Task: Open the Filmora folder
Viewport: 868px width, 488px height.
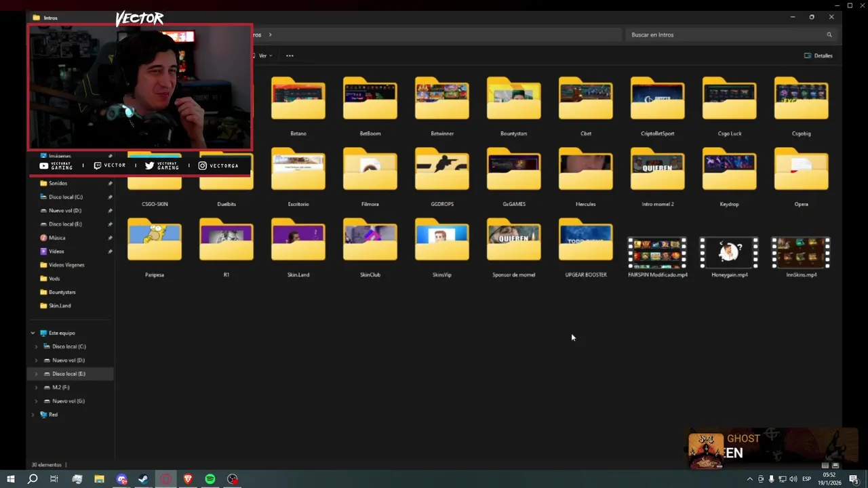Action: [370, 170]
